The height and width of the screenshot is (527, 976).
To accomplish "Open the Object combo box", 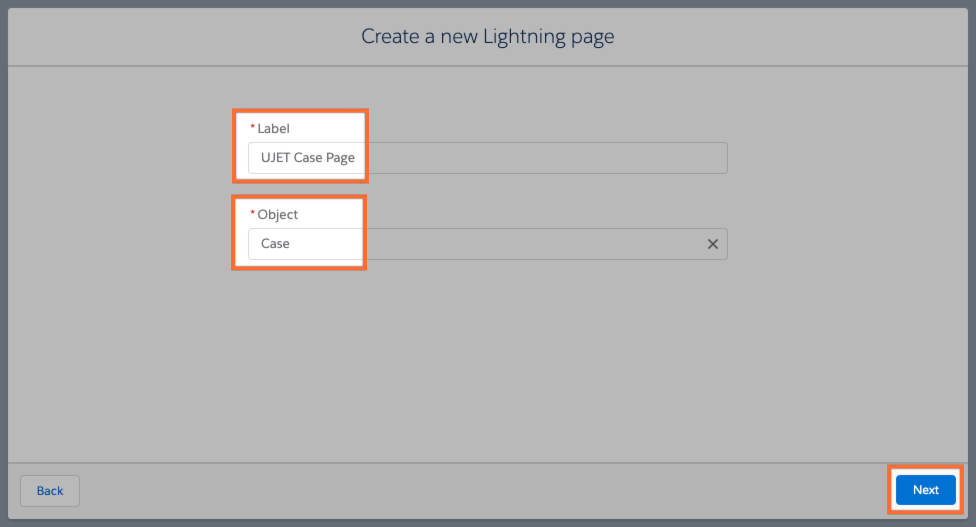I will tap(480, 244).
